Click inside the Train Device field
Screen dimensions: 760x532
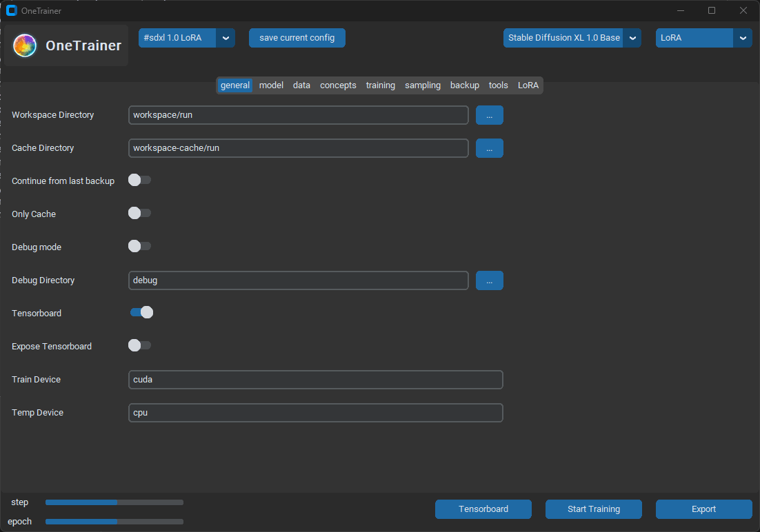tap(315, 380)
